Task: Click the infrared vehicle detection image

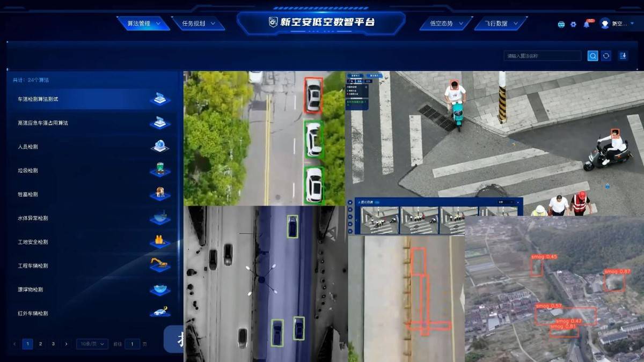Action: [265, 284]
